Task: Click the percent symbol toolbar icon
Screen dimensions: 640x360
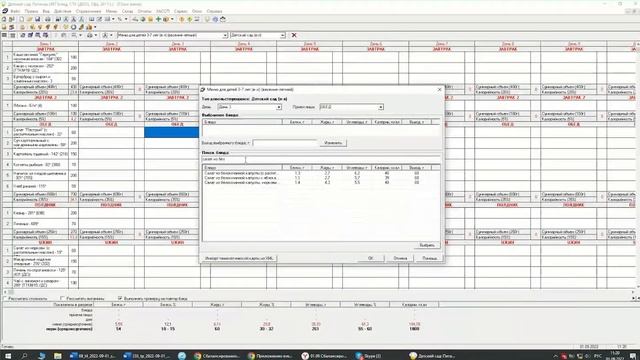Action: tap(120, 19)
